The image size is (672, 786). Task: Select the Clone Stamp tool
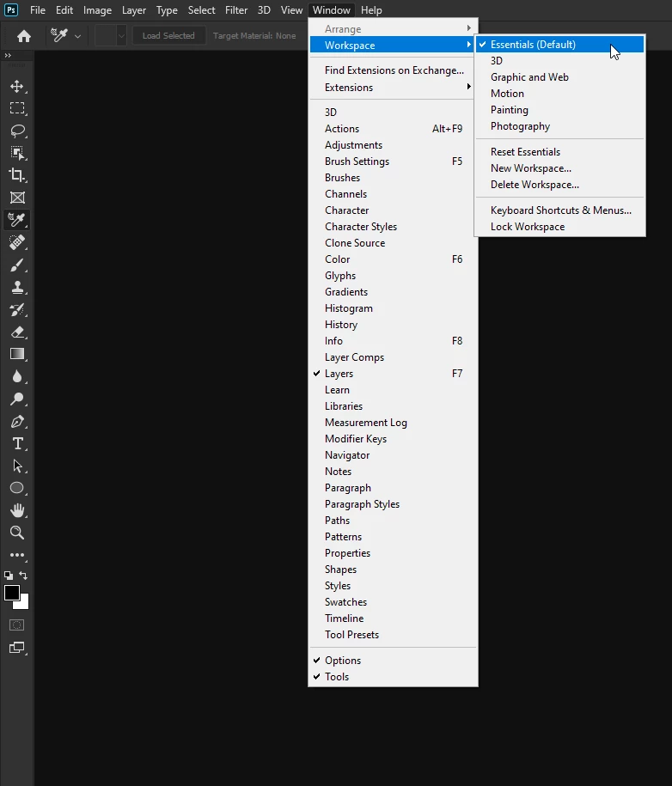(x=17, y=287)
